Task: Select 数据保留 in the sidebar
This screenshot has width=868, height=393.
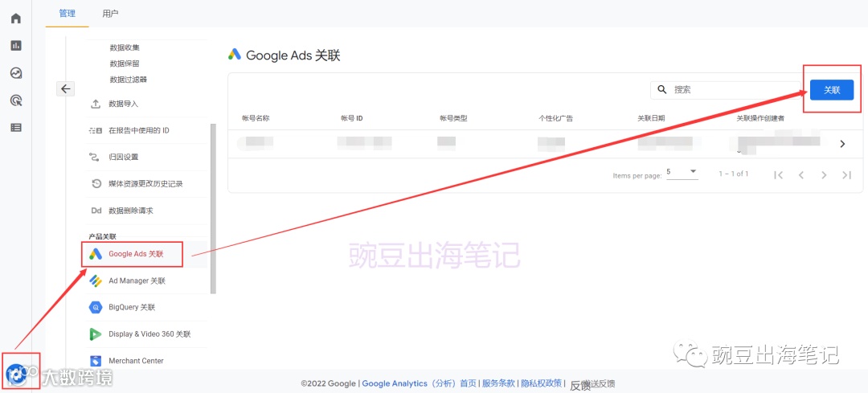Action: coord(125,63)
